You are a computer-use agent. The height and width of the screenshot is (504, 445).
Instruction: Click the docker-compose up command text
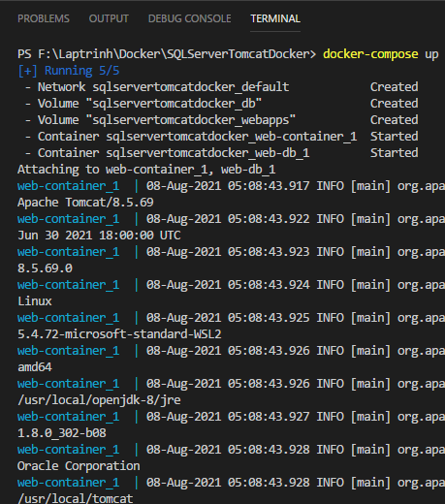point(381,54)
